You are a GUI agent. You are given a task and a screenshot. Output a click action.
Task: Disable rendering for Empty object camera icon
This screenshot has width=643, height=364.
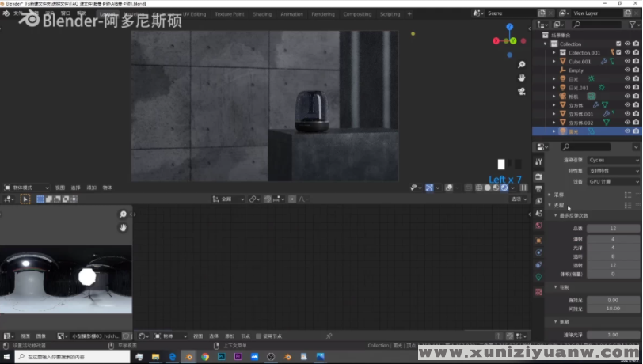(636, 70)
